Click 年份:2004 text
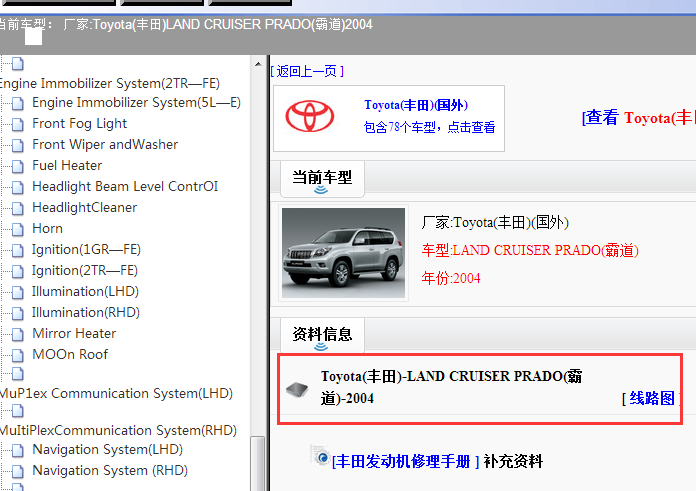This screenshot has height=491, width=696. pos(451,278)
